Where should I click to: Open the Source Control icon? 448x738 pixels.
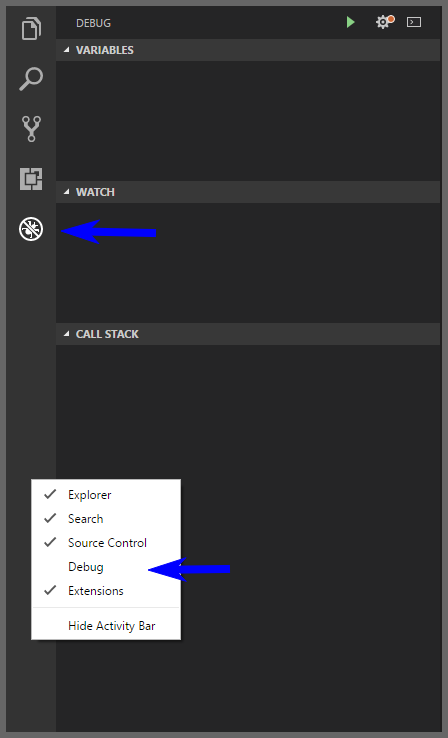[31, 129]
